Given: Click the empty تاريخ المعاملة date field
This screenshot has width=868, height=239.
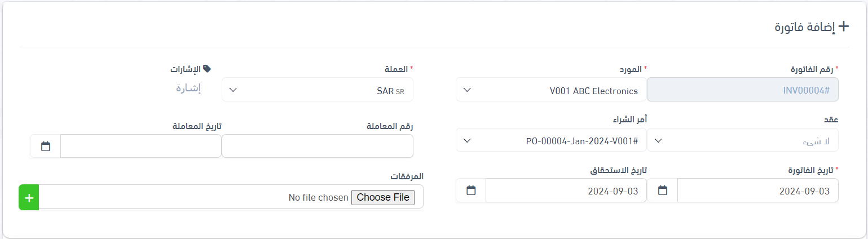Looking at the screenshot, I should [140, 146].
